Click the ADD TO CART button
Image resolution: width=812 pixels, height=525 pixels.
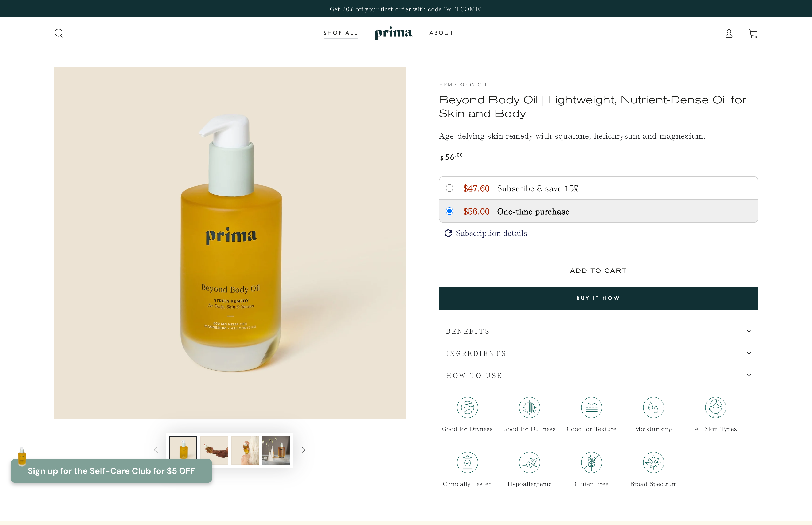click(598, 270)
